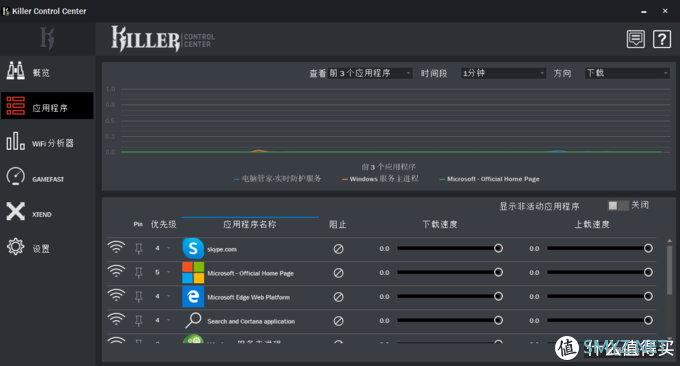Click the Cortana search magnifier icon
Image resolution: width=680 pixels, height=366 pixels.
[193, 320]
